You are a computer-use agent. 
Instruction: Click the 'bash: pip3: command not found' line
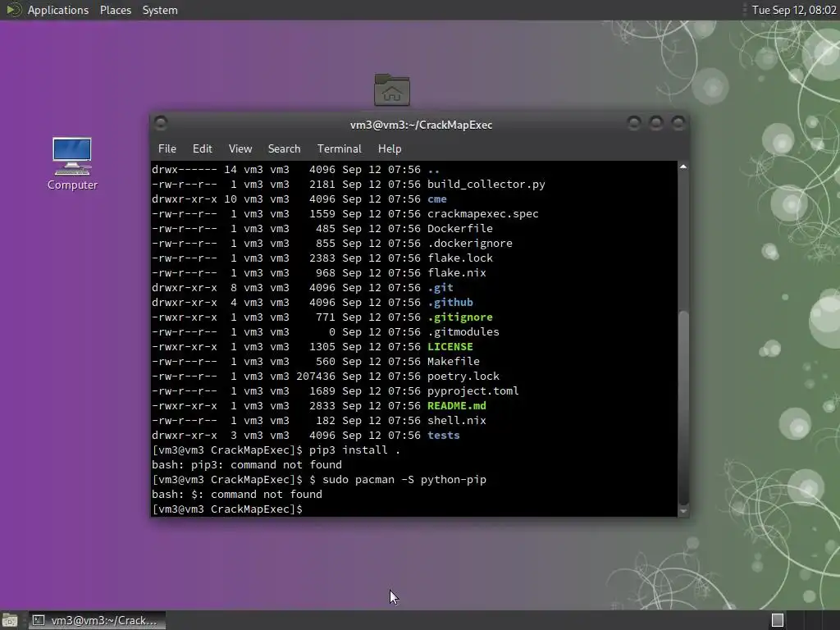[246, 464]
